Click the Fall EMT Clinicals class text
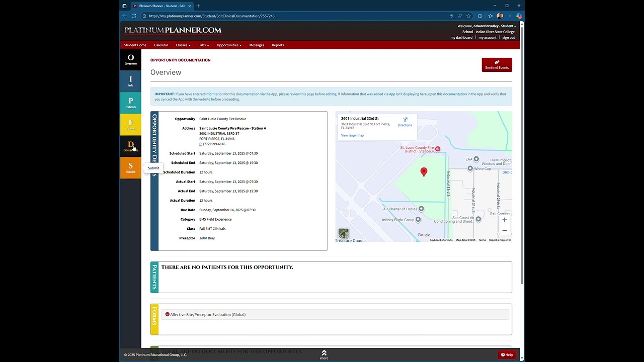 click(x=212, y=229)
